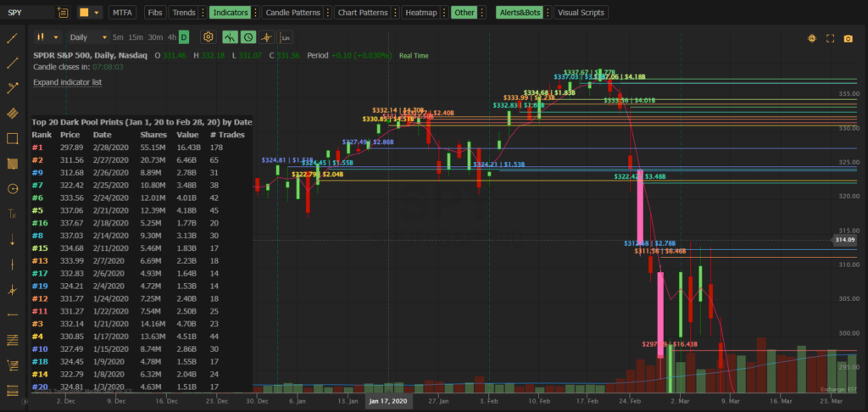Toggle the Trends button
Viewport: 868px width, 412px height.
(x=183, y=12)
